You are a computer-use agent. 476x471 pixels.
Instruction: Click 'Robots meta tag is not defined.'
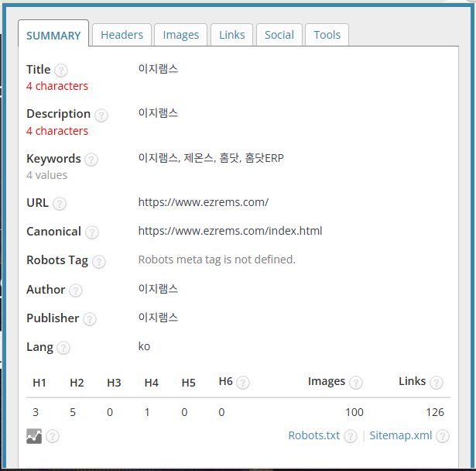click(217, 260)
